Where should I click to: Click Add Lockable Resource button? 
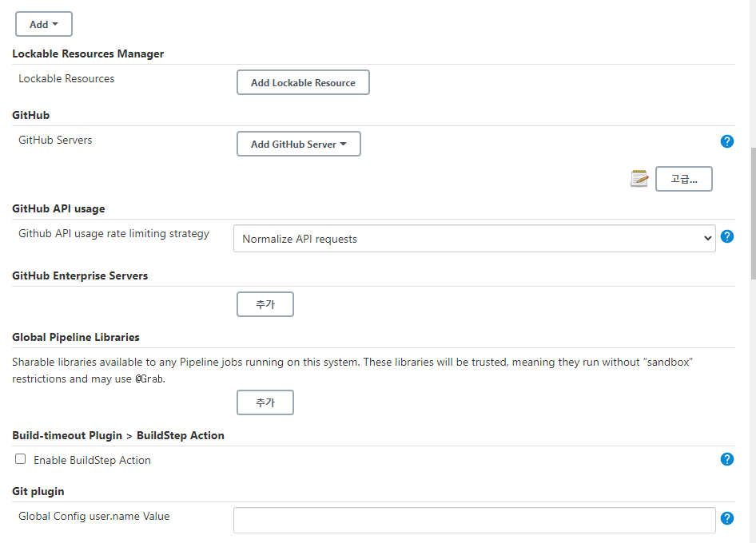(x=303, y=82)
